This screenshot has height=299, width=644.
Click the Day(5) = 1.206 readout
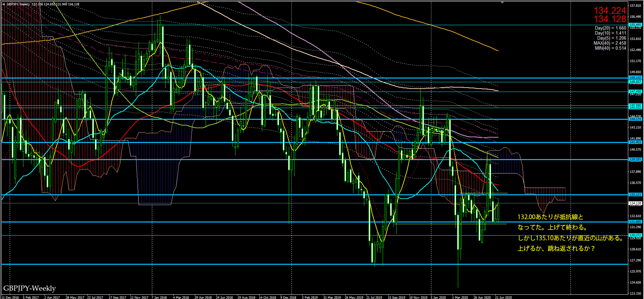tap(611, 38)
